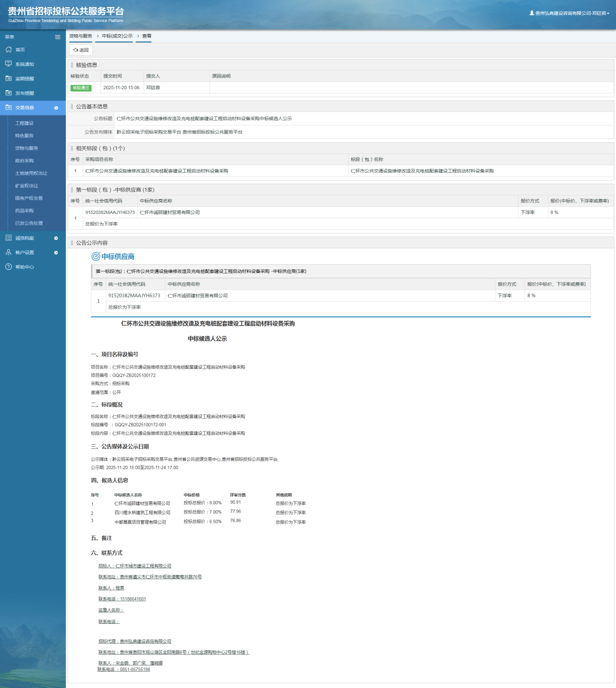This screenshot has height=688, width=616.
Task: Toggle the sidebar hamburger menu icon
Action: pos(57,37)
